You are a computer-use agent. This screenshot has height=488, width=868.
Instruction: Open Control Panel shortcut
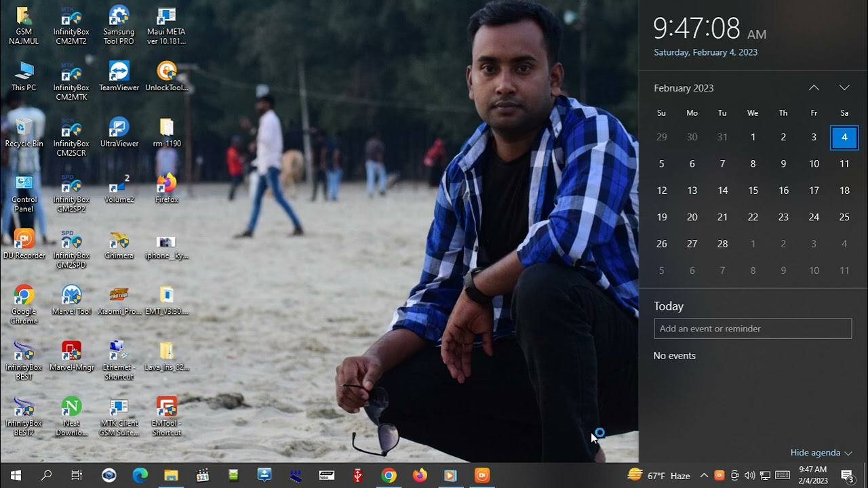click(24, 194)
